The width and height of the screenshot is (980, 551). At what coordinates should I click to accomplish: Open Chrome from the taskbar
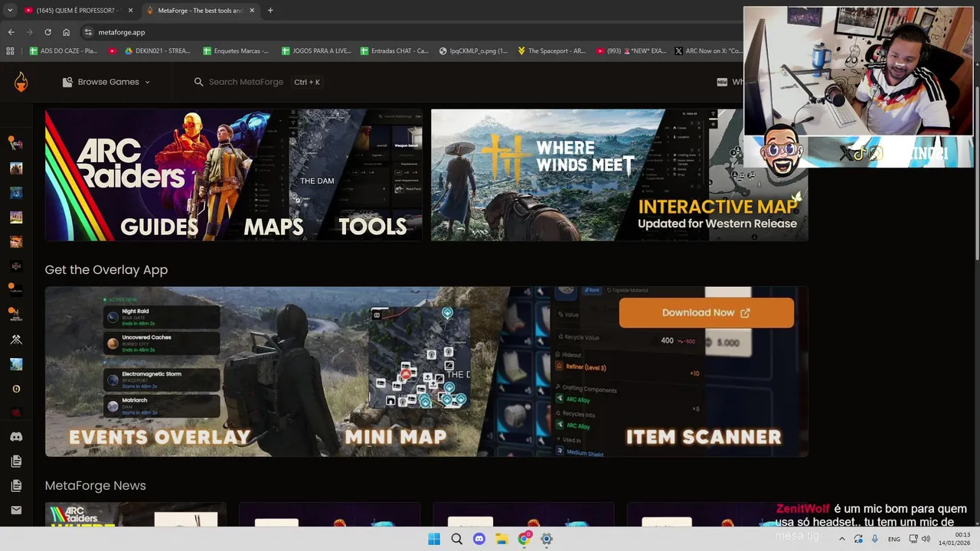[524, 539]
